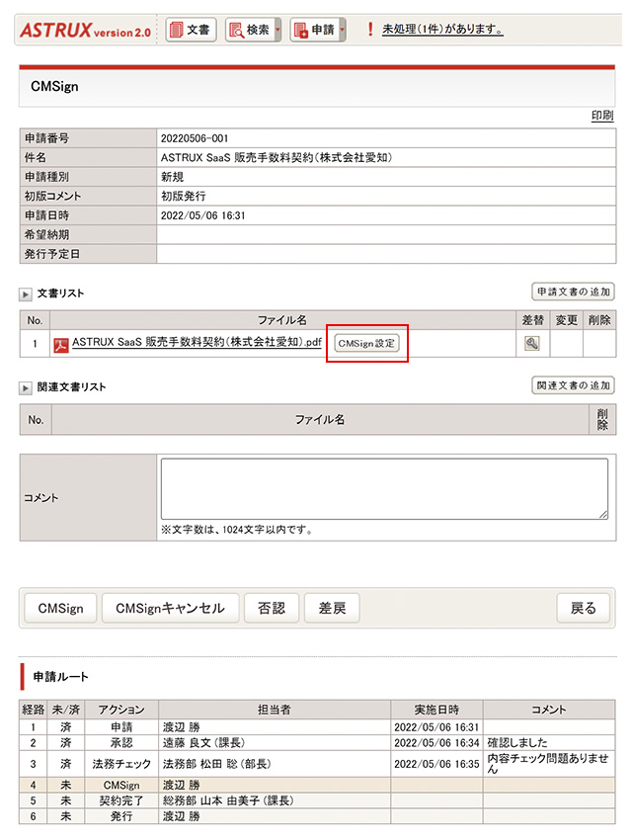Click the 内容チェック問題ありません comment
The height and width of the screenshot is (840, 632).
point(549,764)
